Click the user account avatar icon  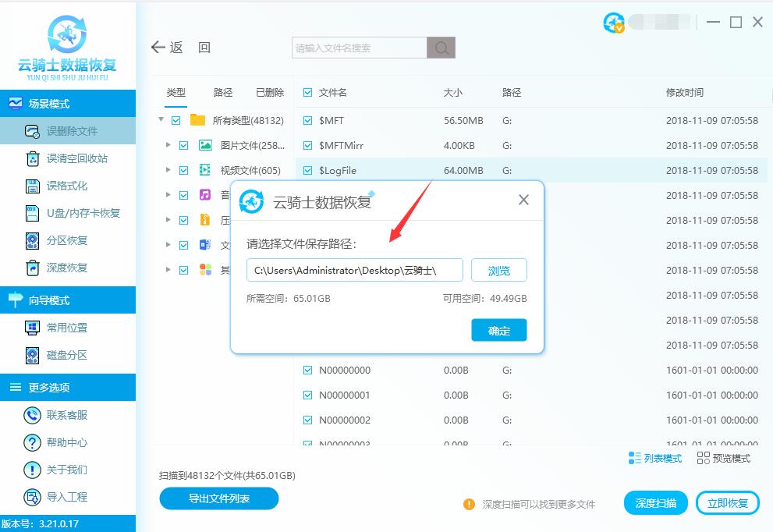613,22
